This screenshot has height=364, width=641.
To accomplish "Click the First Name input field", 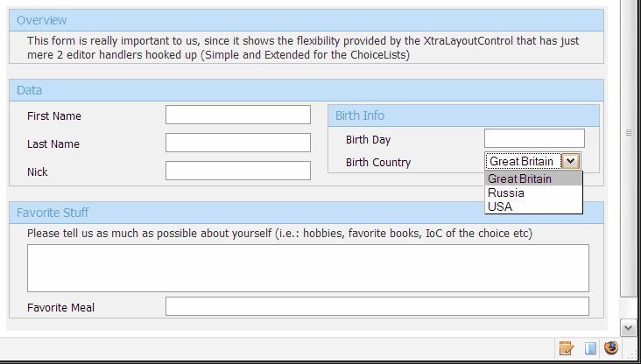I will pos(238,115).
